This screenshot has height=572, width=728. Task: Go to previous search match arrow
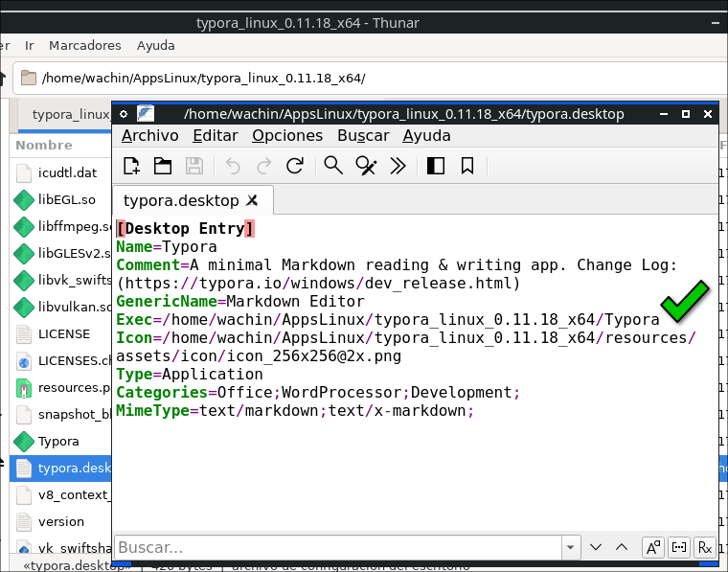622,547
